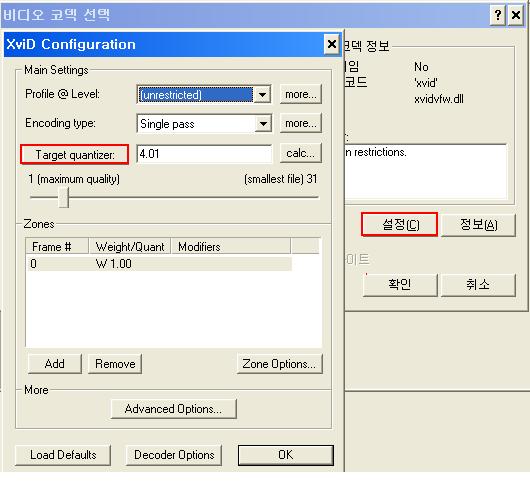
Task: Close the 비디오 코덱 선택 window
Action: point(516,15)
